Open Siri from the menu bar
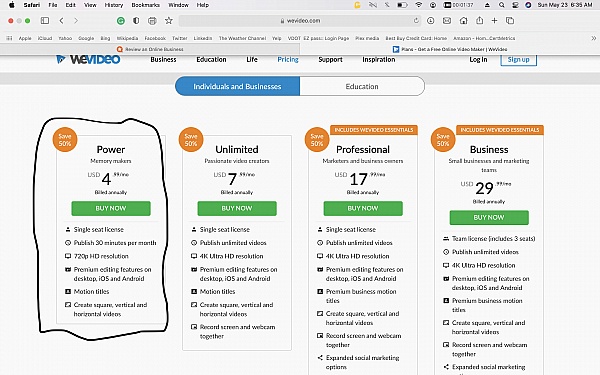Viewport: 600px width, 375px height. (x=528, y=5)
